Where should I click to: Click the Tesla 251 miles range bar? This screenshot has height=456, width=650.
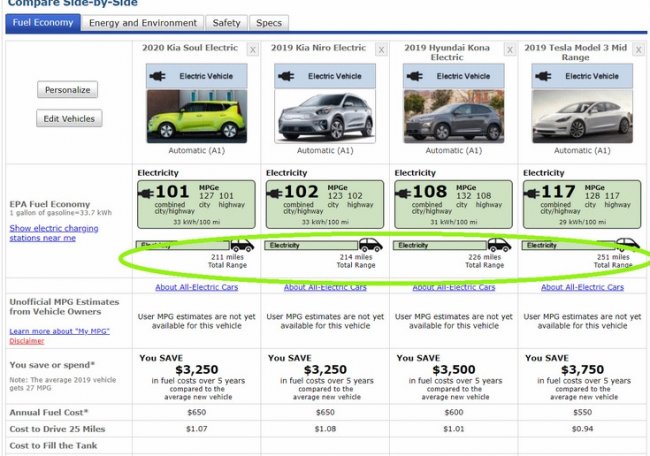pos(570,245)
